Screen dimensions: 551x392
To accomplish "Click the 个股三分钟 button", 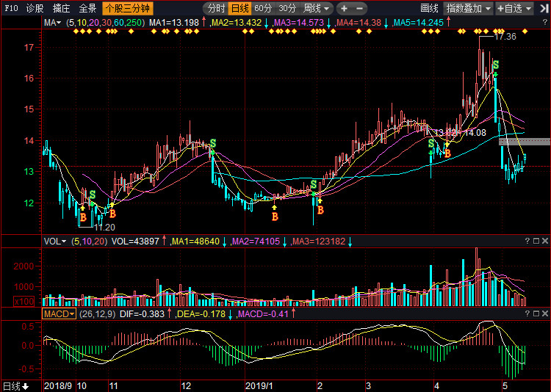I will 128,9.
